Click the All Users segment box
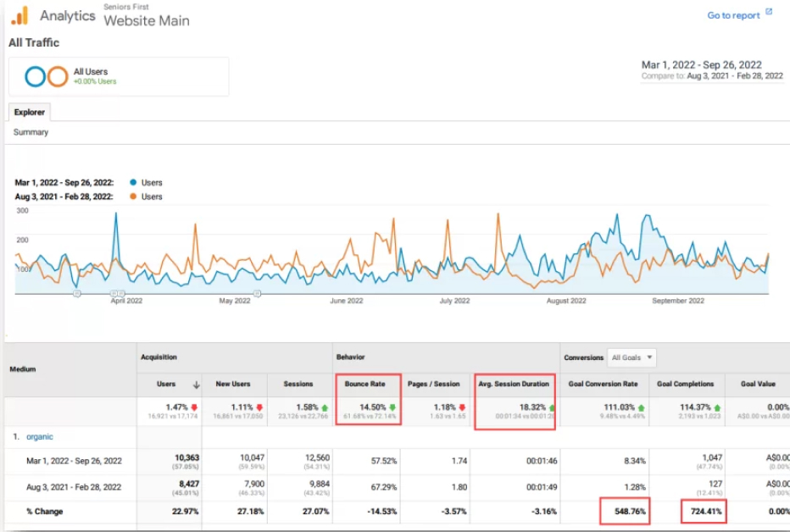The height and width of the screenshot is (532, 790). click(119, 76)
